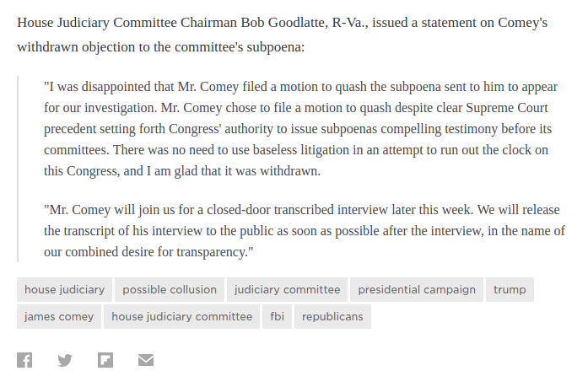Click the 'trump' tag
Screen dimensions: 588x387
tap(510, 289)
